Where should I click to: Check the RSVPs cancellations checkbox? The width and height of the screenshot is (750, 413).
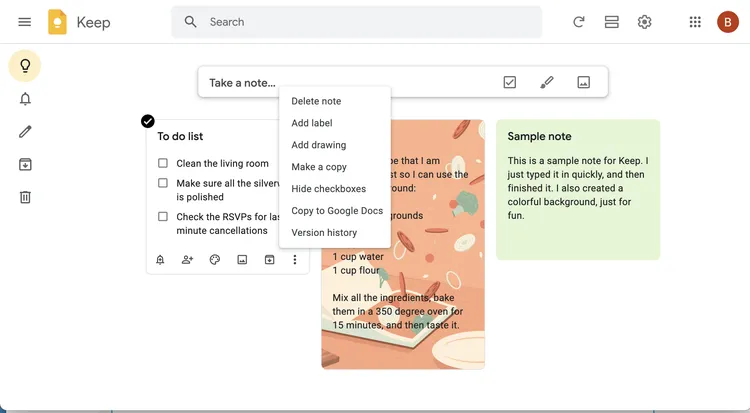(163, 216)
